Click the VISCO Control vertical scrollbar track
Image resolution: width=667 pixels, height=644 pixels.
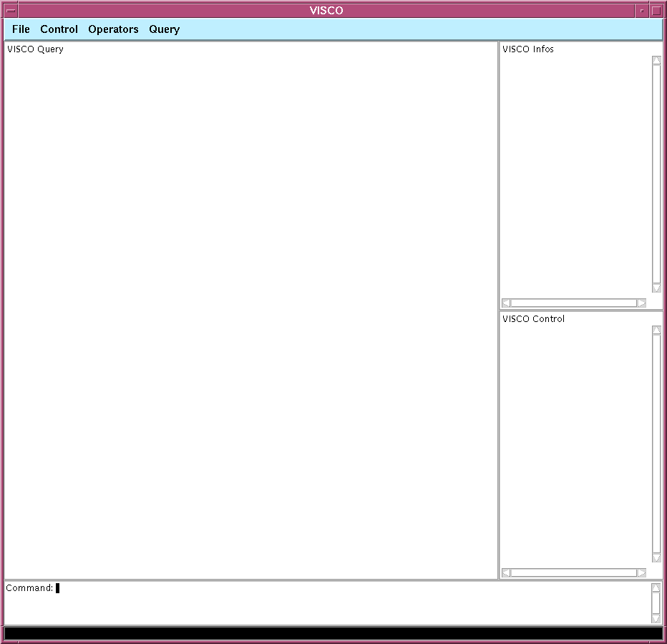(x=656, y=444)
